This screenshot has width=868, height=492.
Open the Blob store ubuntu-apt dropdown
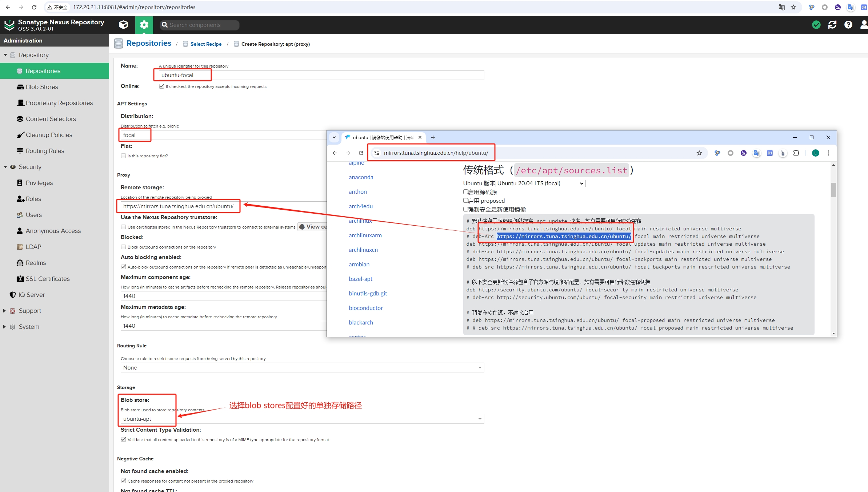point(302,419)
